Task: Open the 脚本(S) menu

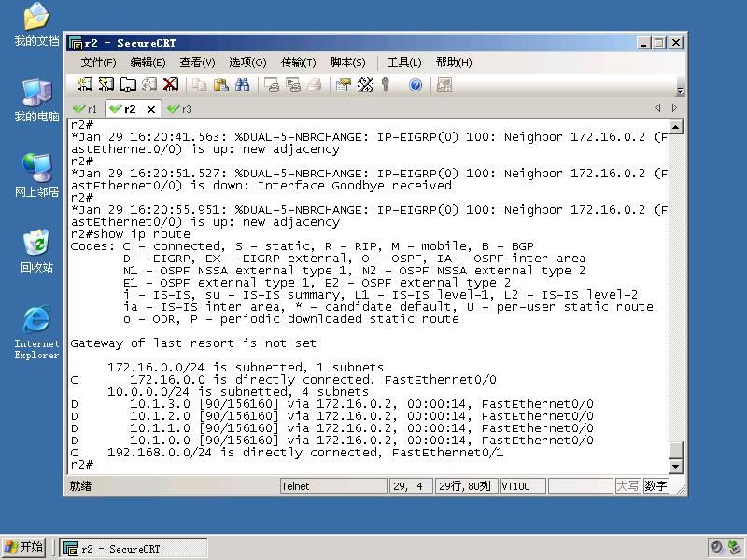Action: [x=347, y=63]
